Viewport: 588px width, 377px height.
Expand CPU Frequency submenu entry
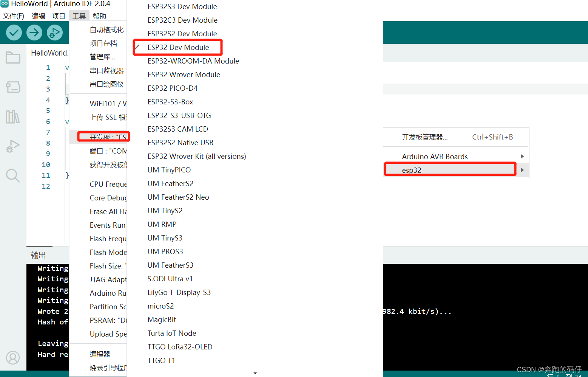coord(98,184)
